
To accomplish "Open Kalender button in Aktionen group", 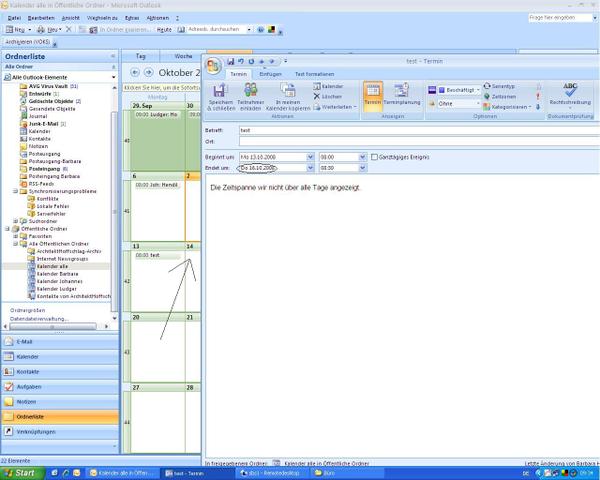I will tap(328, 87).
